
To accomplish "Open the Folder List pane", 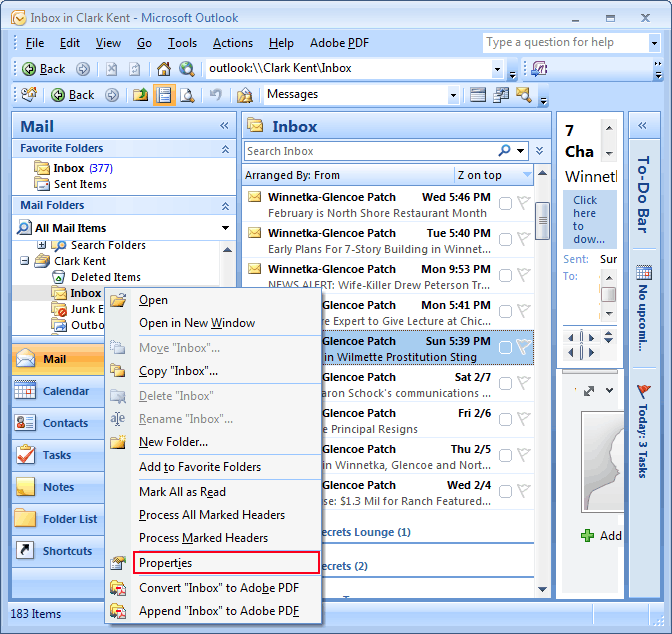I will coord(59,519).
